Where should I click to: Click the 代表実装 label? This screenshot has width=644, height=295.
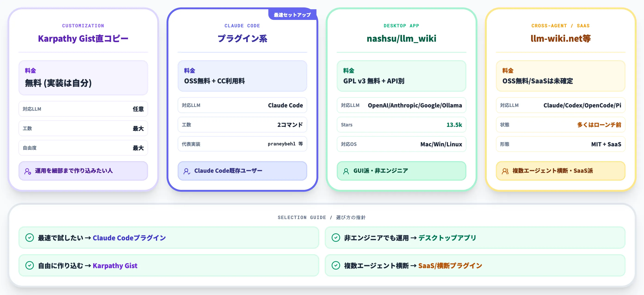tap(191, 144)
